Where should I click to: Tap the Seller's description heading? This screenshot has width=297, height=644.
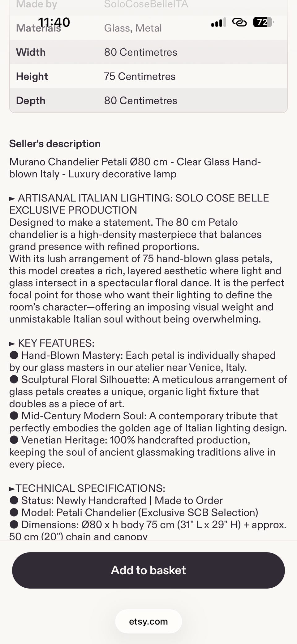(55, 144)
